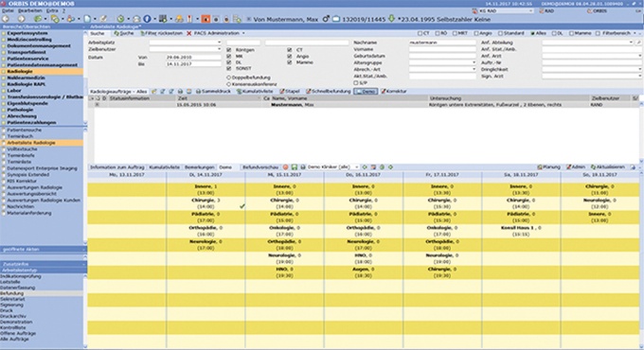Screen dimensions: 644x350
Task: Go forward with the right navigation arrow
Action: pyautogui.click(x=21, y=19)
